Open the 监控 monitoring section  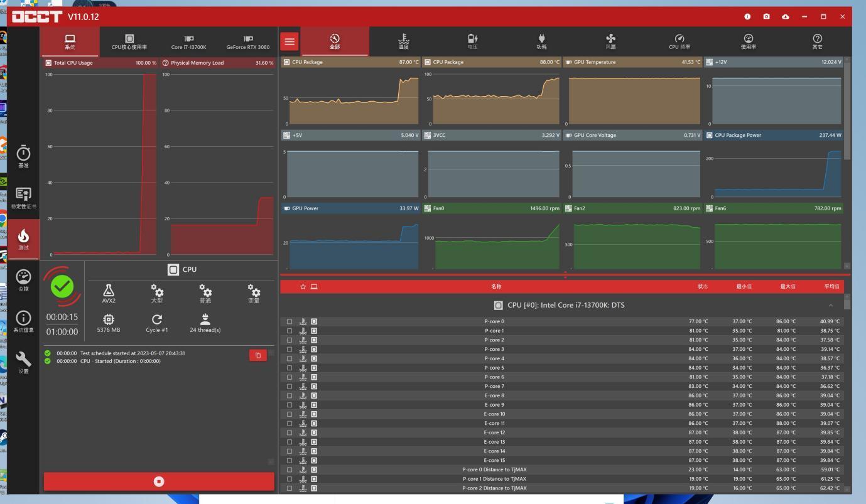(x=23, y=281)
